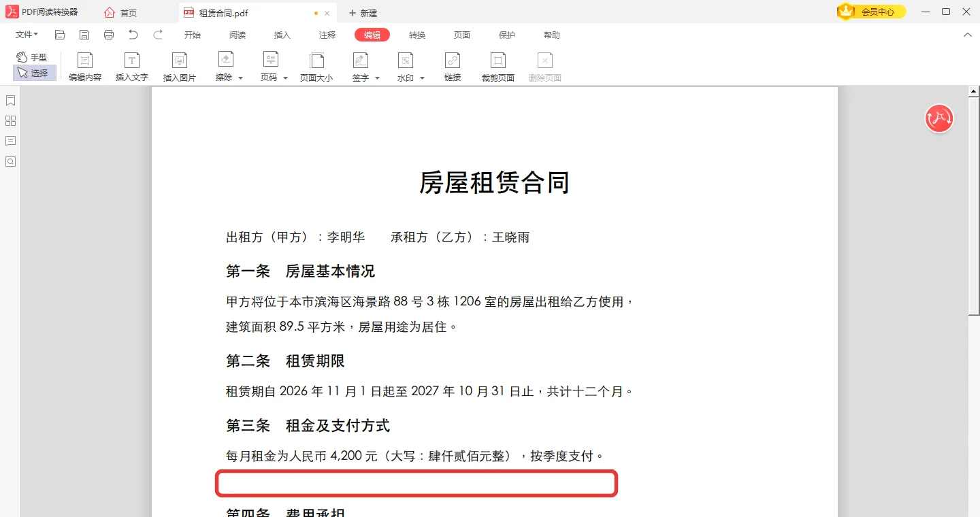The image size is (980, 517).
Task: Click the line 出租方（甲方）：李明华
Action: [295, 237]
